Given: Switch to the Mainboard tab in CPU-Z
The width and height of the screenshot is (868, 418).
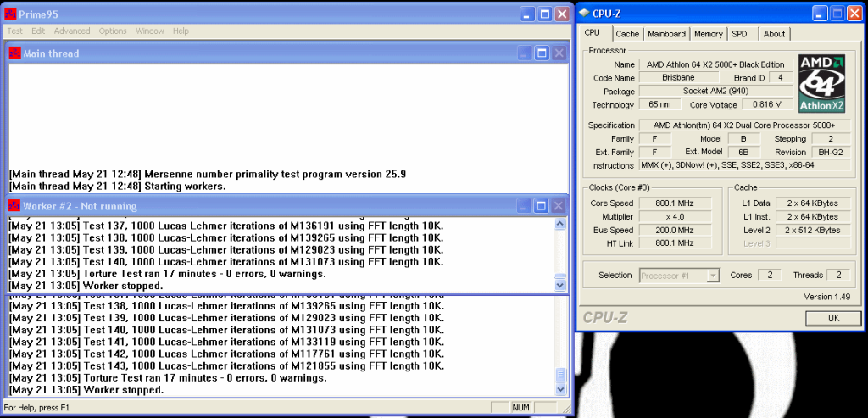Looking at the screenshot, I should (x=666, y=34).
